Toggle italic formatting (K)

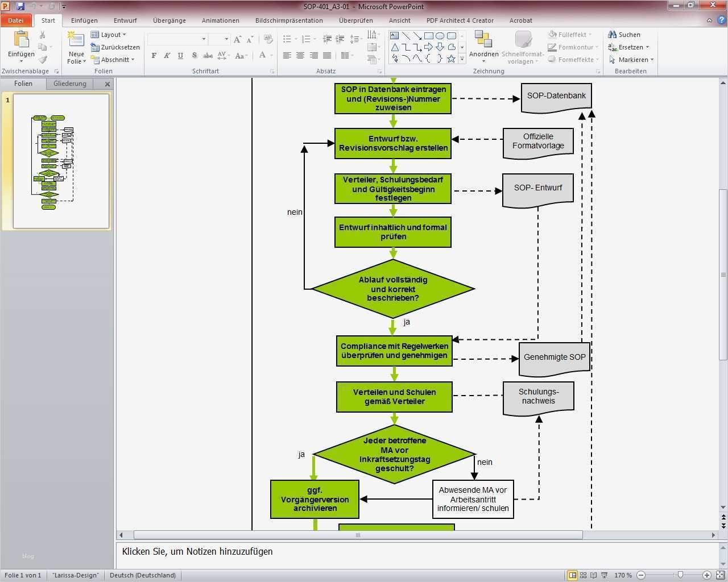[x=167, y=56]
